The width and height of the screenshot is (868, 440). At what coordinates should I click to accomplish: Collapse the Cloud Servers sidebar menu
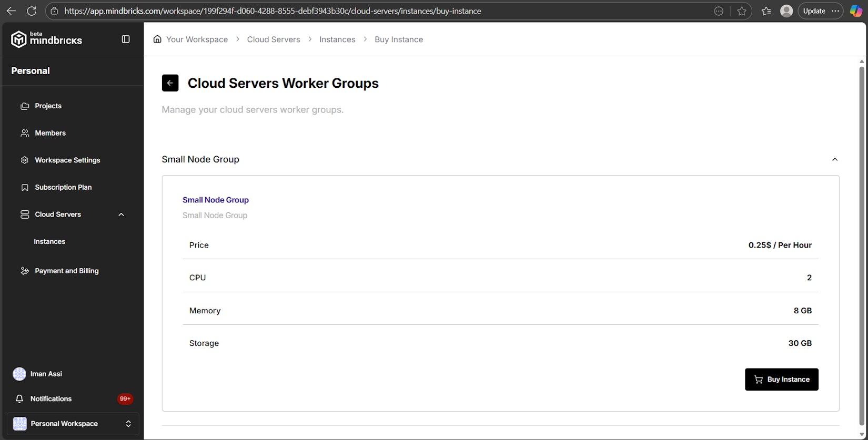tap(121, 214)
